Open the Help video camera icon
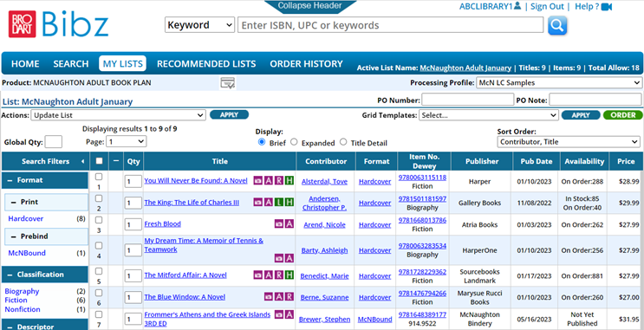644x330 pixels. pyautogui.click(x=607, y=7)
